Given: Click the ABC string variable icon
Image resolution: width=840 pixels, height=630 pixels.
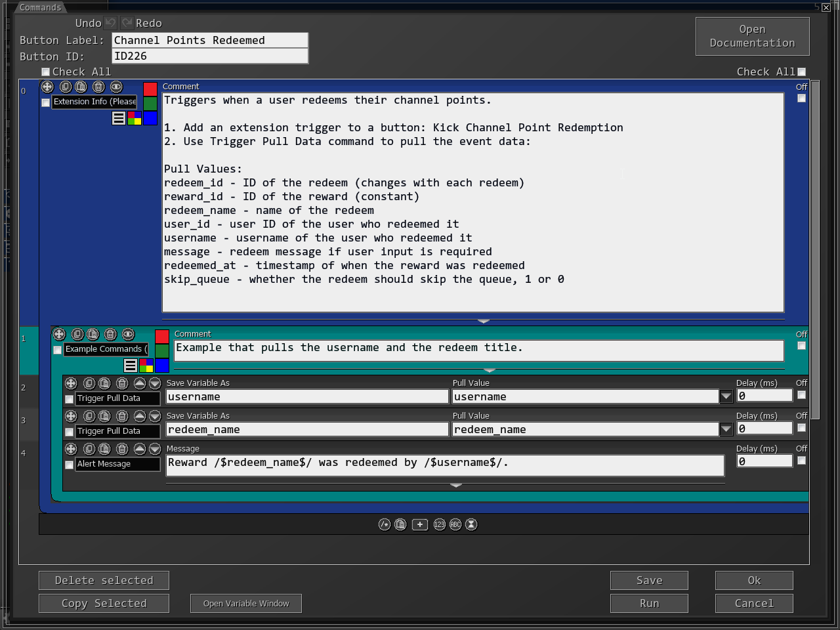Looking at the screenshot, I should point(455,524).
